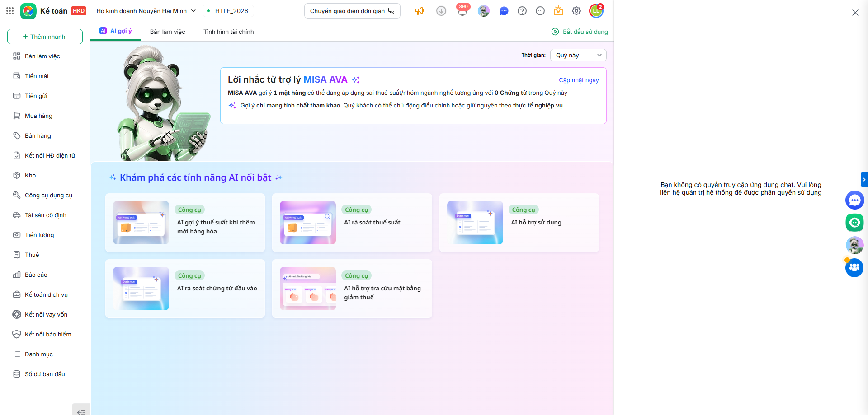868x415 pixels.
Task: Close the chat side panel
Action: [x=855, y=13]
